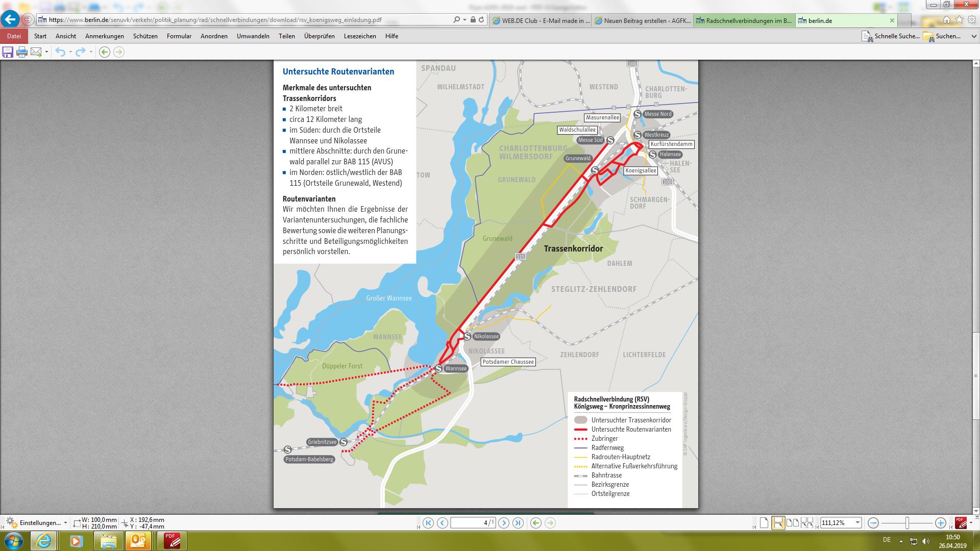Open the Anordnen menu

[x=214, y=36]
